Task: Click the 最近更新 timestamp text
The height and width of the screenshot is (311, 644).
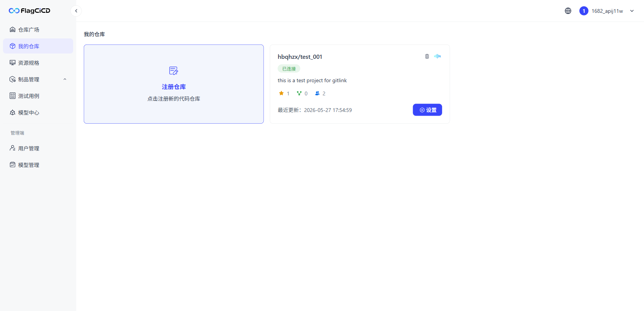Action: click(x=315, y=110)
